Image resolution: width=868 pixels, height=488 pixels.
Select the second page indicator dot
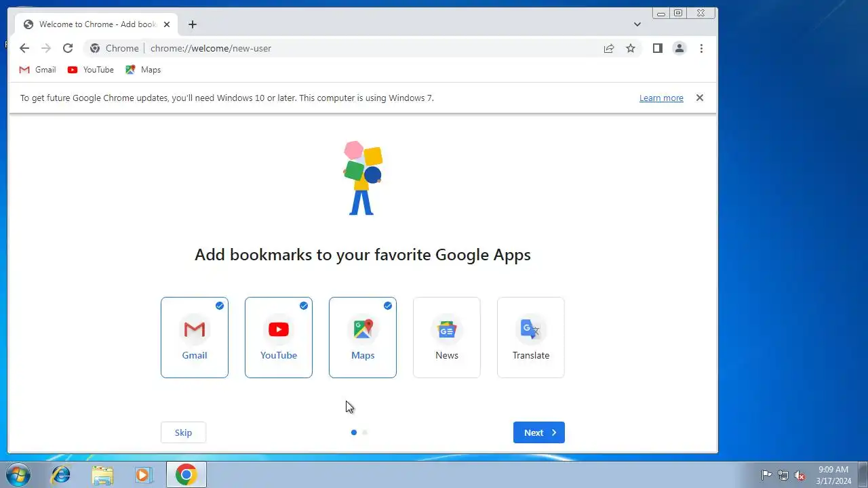(x=365, y=432)
